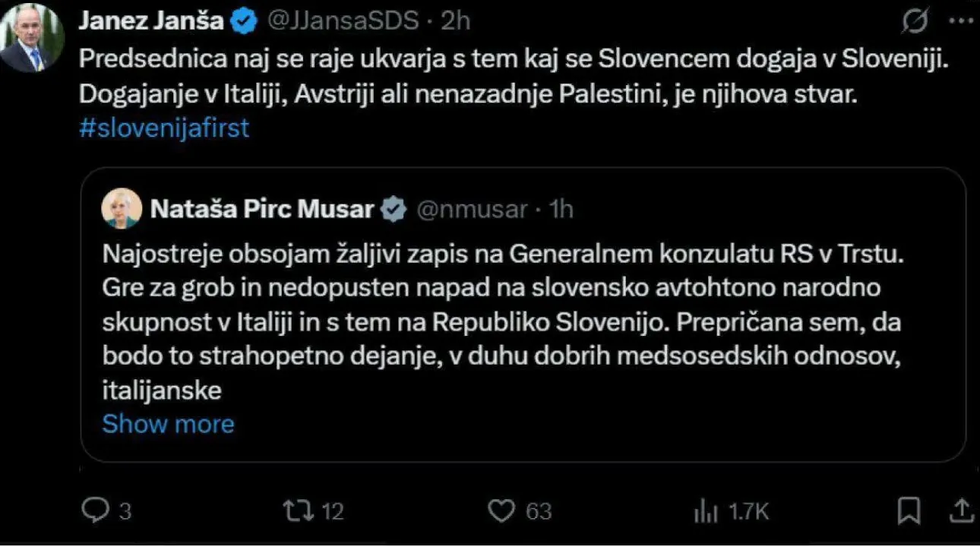The image size is (980, 547).
Task: Open the quoted tweet body text
Action: pyautogui.click(x=501, y=322)
